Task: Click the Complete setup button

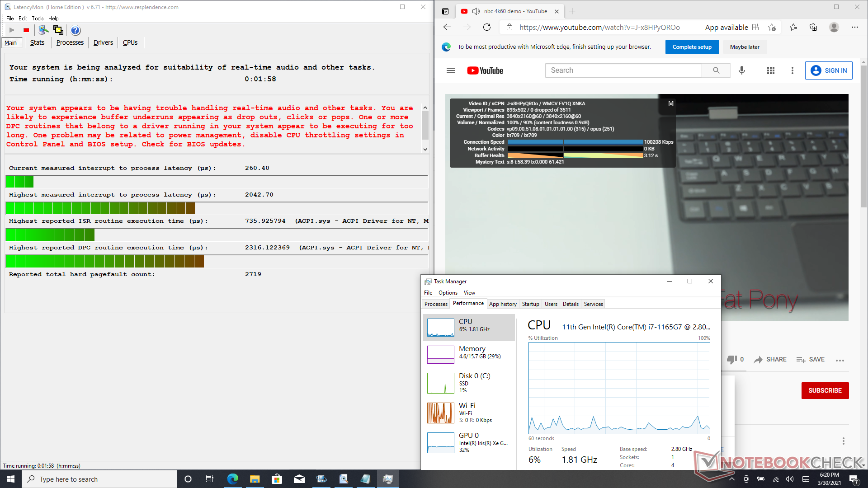Action: (692, 47)
